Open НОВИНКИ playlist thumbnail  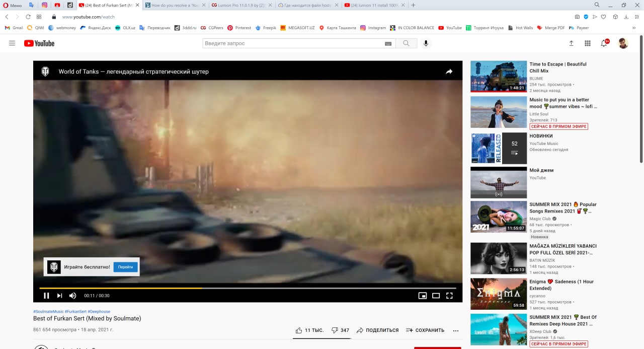(499, 148)
